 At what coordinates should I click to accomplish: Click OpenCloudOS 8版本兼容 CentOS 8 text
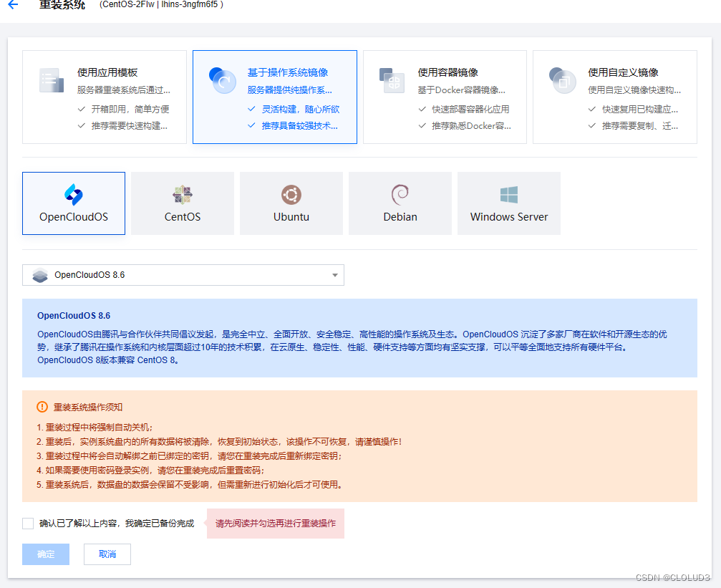(108, 360)
